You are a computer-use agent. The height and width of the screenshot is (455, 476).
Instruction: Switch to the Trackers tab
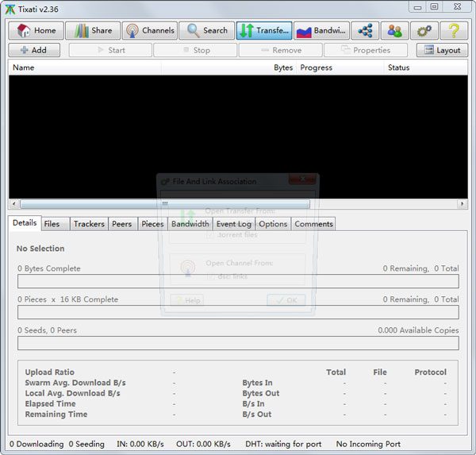point(89,224)
